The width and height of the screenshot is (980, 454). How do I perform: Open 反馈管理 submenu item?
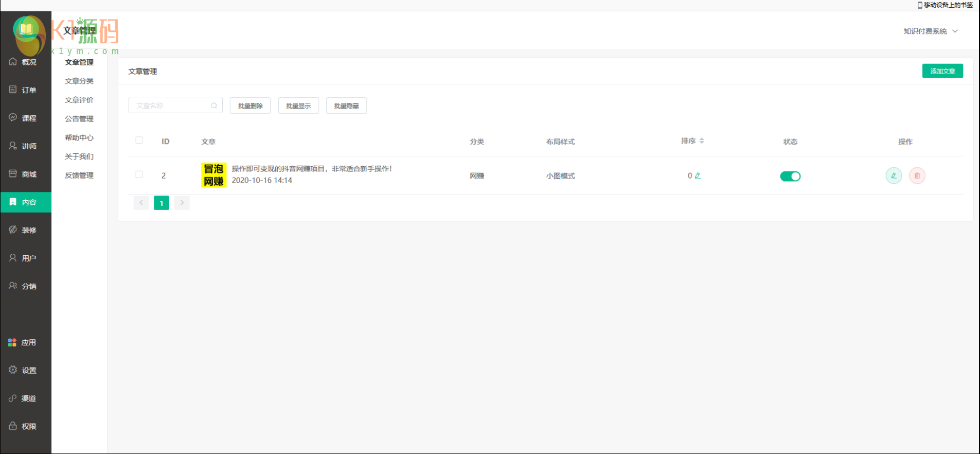coord(79,176)
